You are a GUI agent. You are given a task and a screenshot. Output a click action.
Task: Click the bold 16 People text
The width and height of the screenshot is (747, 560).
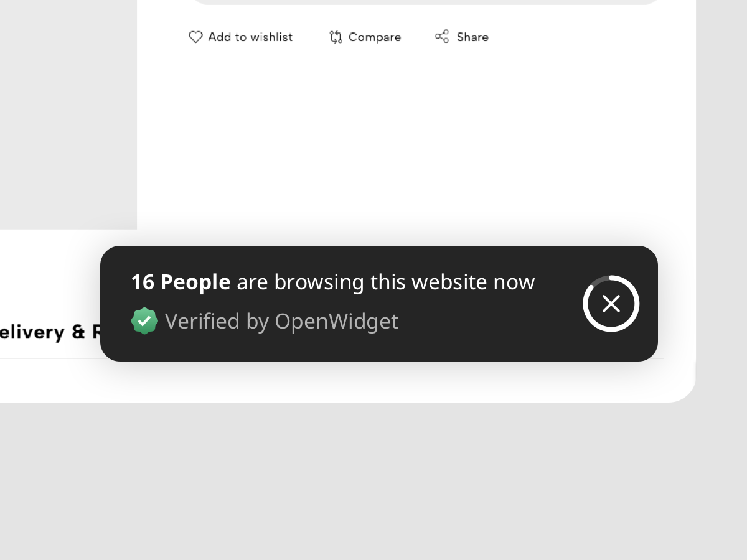pos(181,282)
